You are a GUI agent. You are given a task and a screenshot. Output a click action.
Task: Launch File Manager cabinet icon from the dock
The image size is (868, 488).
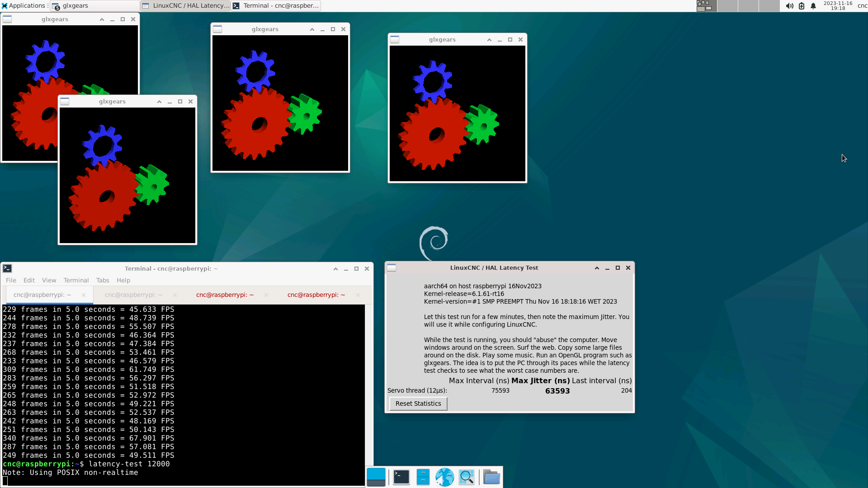point(423,477)
